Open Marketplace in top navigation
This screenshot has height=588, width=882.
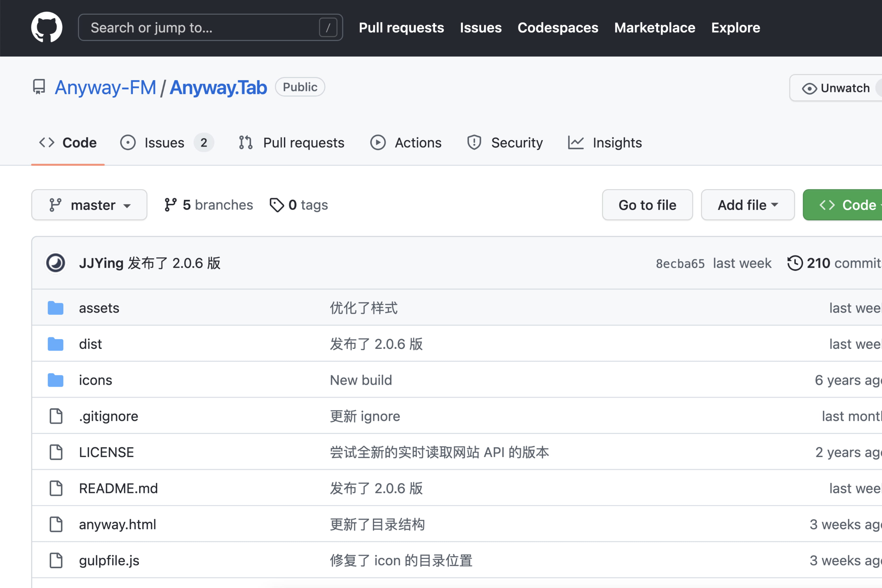click(655, 27)
